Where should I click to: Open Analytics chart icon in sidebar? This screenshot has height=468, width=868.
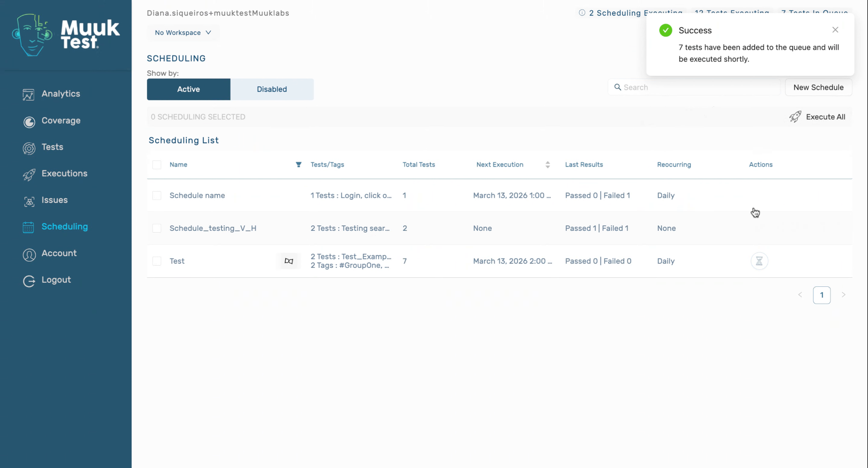point(28,94)
